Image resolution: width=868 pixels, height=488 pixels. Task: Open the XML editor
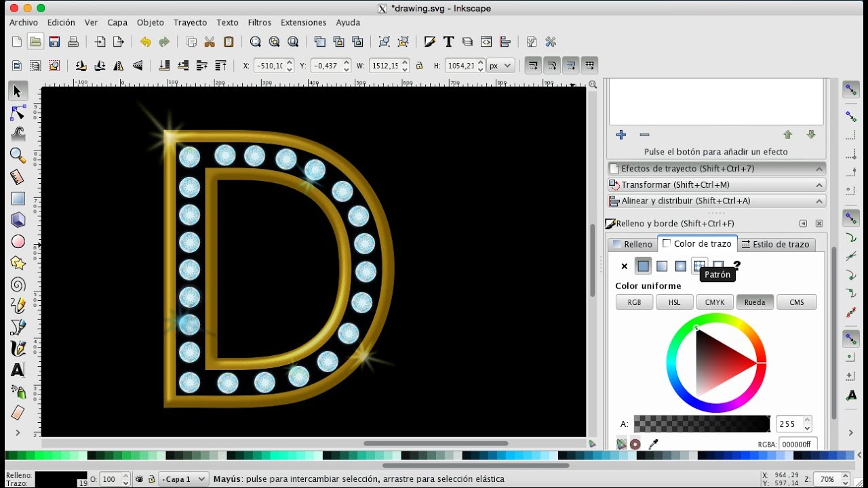pyautogui.click(x=486, y=42)
